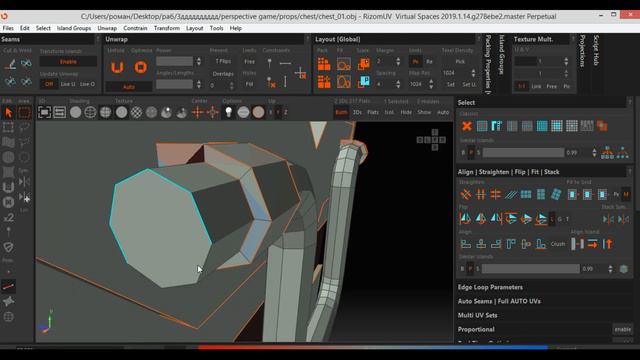The width and height of the screenshot is (640, 360).
Task: Click the Power slider bar in Unwrap
Action: tap(174, 62)
